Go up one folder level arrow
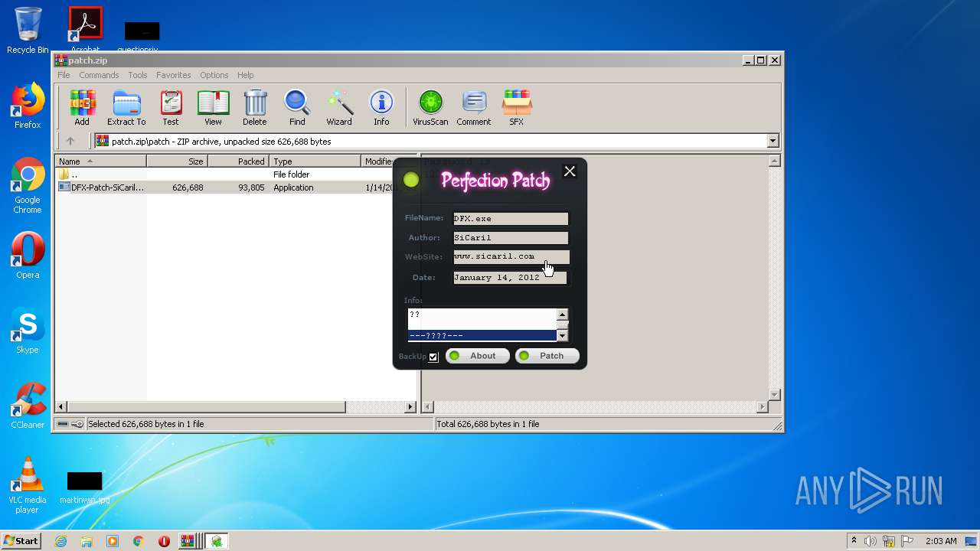Viewport: 980px width, 551px height. [x=70, y=141]
